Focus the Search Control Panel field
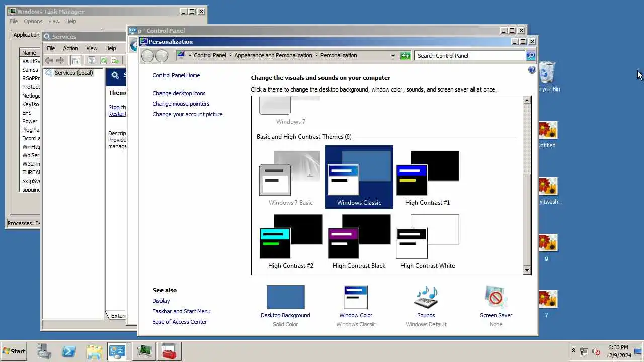 click(470, 56)
